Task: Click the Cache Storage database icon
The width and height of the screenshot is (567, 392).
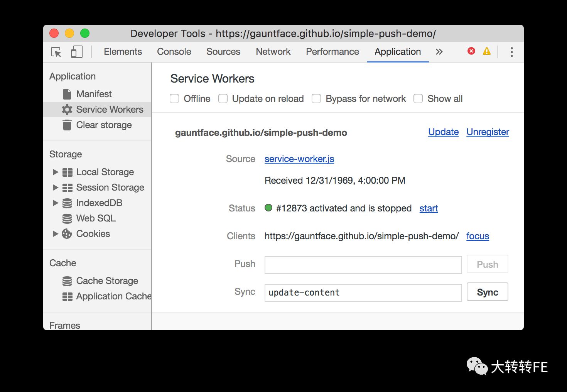Action: coord(67,281)
